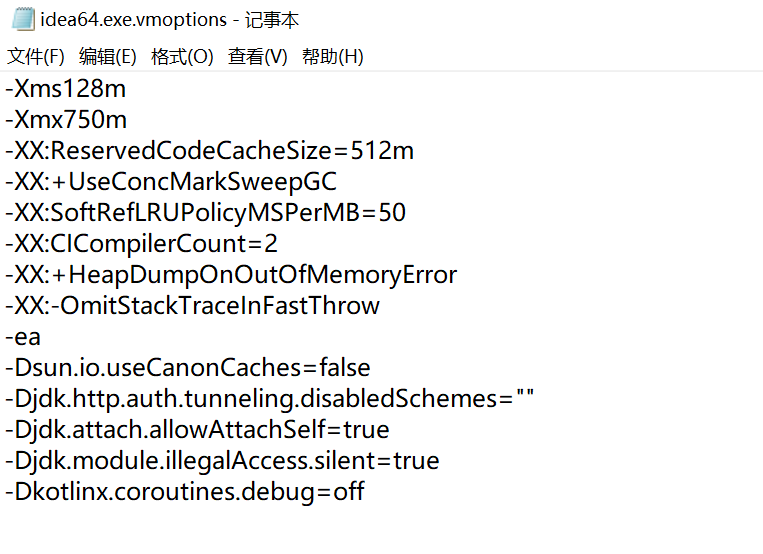This screenshot has height=554, width=763.
Task: Place cursor on the -ea line
Action: 24,337
